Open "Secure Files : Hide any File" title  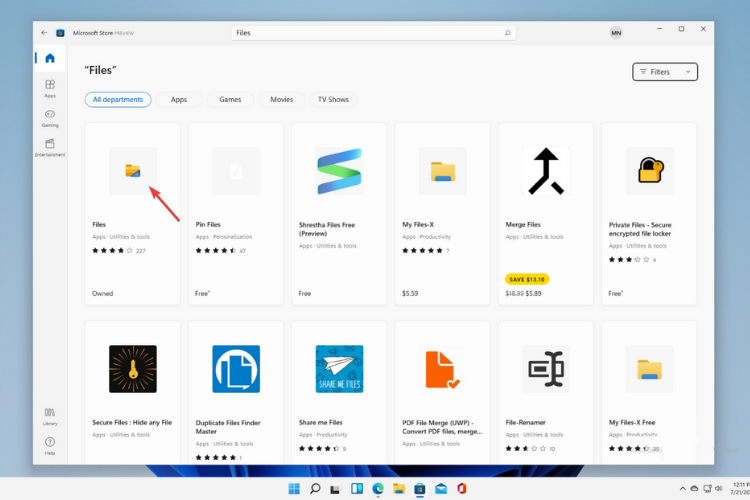click(132, 422)
